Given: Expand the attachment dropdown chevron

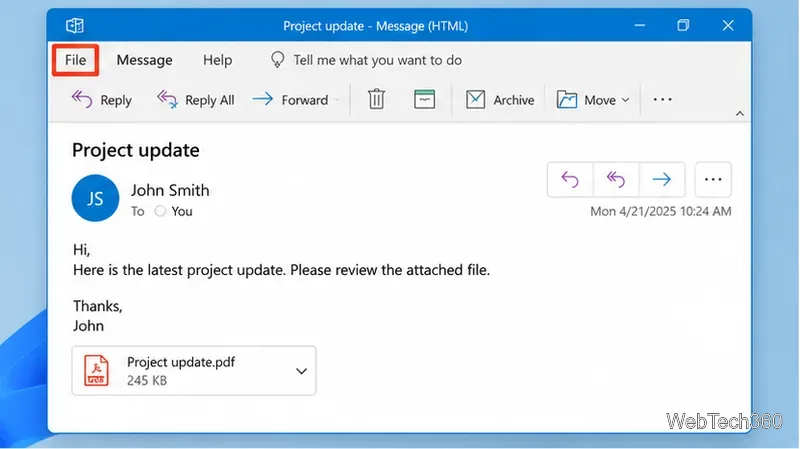Looking at the screenshot, I should tap(302, 371).
